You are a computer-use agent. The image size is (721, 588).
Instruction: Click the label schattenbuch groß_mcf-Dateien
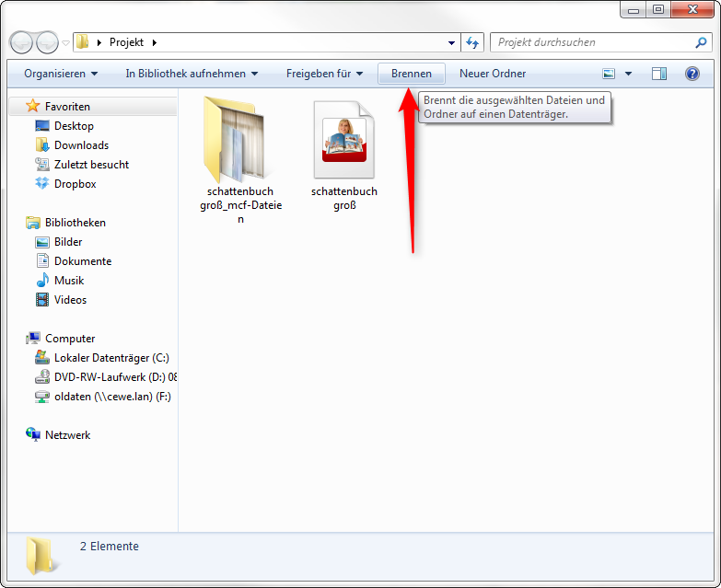pos(240,205)
